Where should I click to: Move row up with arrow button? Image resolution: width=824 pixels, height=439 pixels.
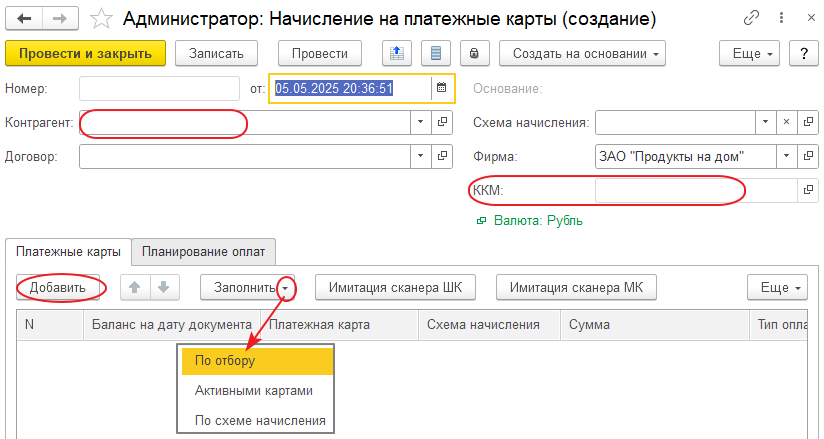coord(134,288)
